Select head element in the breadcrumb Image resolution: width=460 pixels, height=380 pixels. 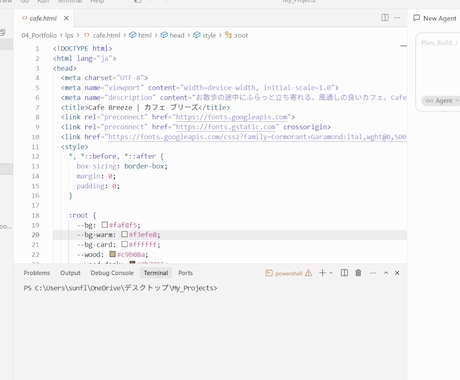click(172, 35)
